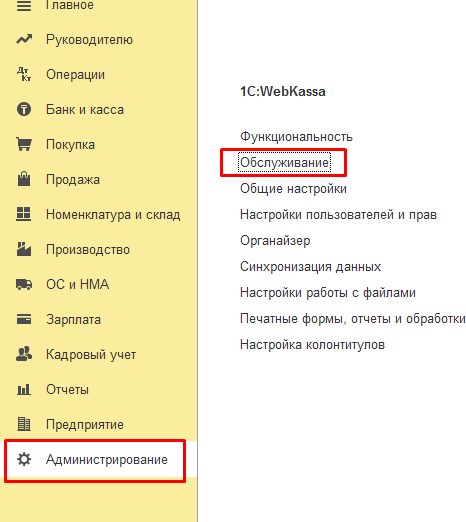The image size is (466, 522).
Task: Open Настройки пользователей и прав
Action: tap(338, 215)
